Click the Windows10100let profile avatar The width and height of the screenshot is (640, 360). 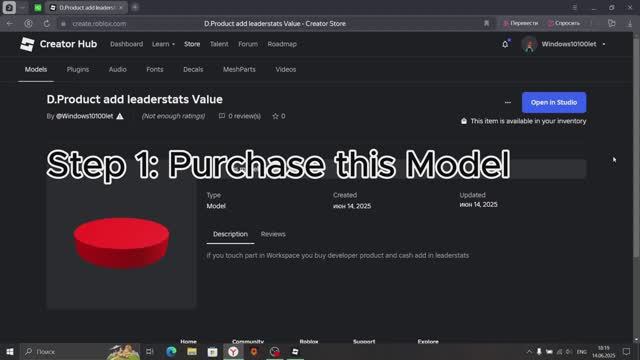pos(529,44)
